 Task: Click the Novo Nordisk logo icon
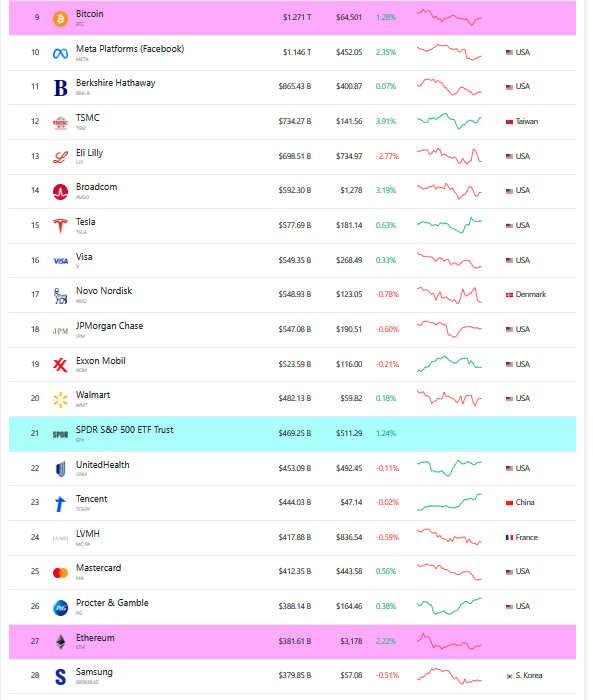[x=60, y=296]
